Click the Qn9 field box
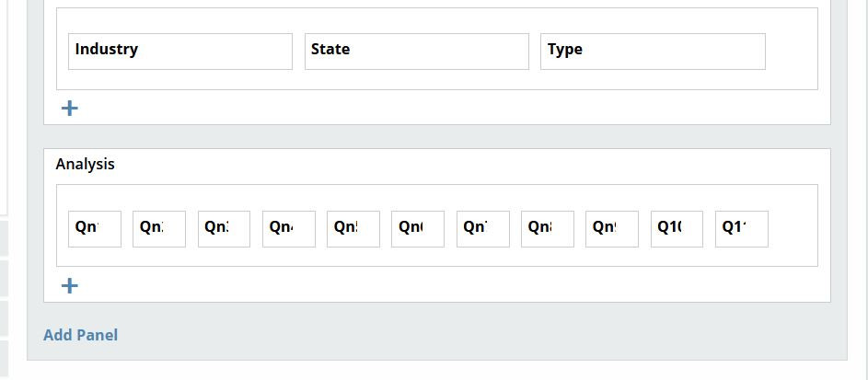Viewport: 868px width, 380px height. click(x=612, y=229)
